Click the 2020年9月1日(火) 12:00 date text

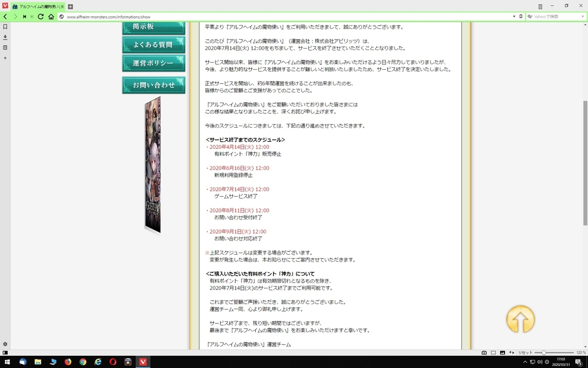click(x=238, y=231)
